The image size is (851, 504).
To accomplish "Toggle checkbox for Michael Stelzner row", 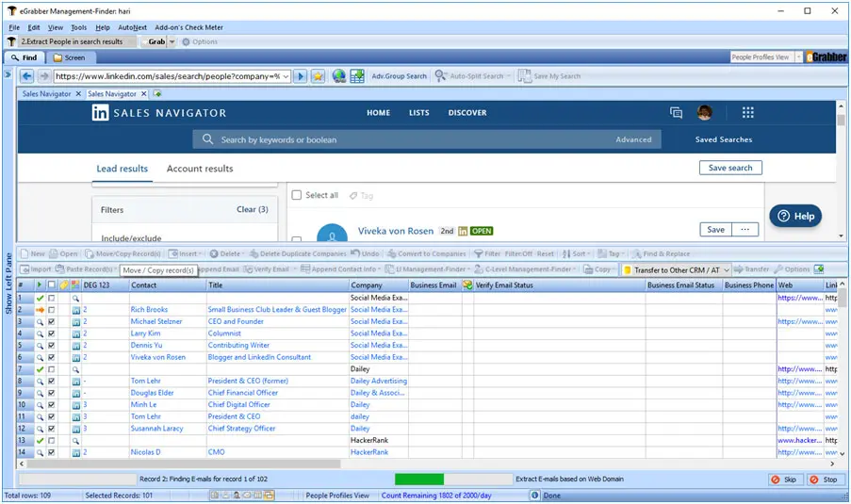I will coord(51,322).
